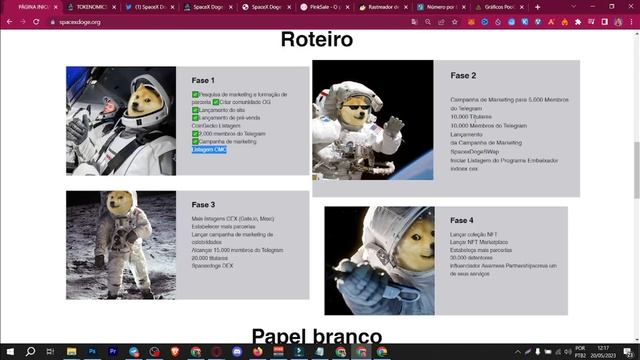
Task: Click the checkmark next to 'Campanha de marketing'
Action: pyautogui.click(x=195, y=141)
